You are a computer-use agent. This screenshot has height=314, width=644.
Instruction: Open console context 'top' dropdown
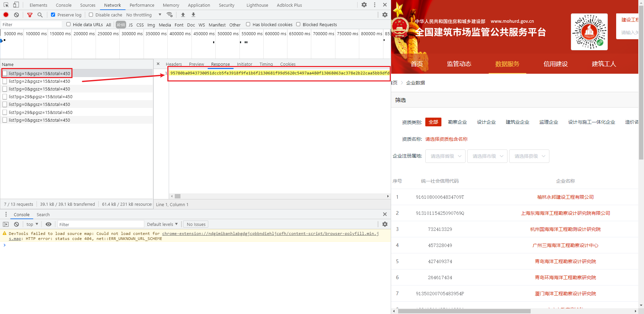[x=32, y=224]
